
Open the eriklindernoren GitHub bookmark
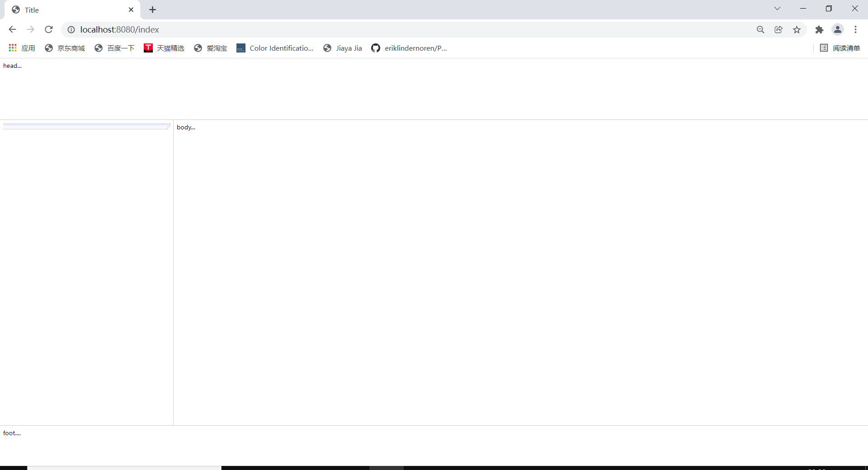pyautogui.click(x=409, y=48)
